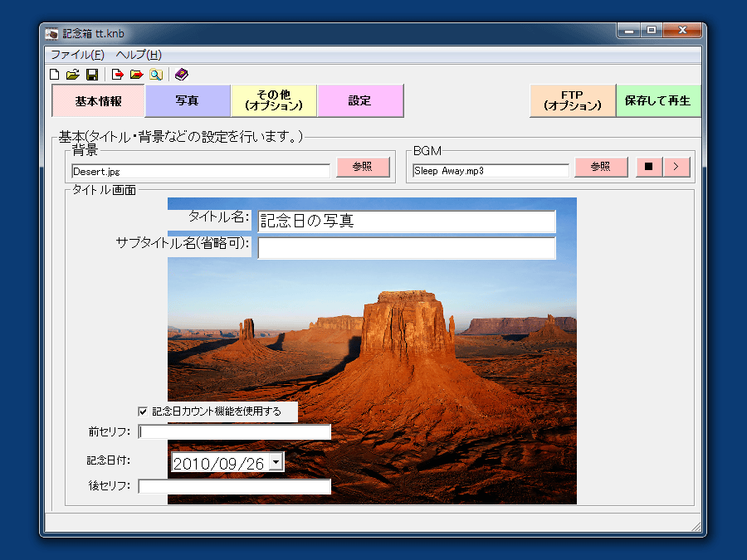Click the 保存して再生 button

(x=658, y=100)
